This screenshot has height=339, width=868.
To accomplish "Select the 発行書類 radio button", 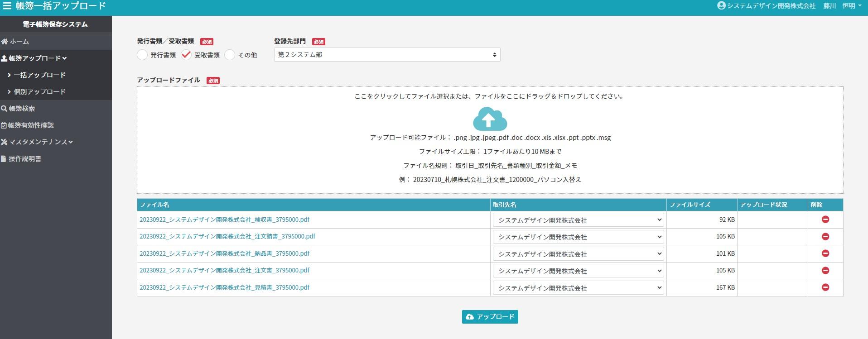I will (x=142, y=55).
